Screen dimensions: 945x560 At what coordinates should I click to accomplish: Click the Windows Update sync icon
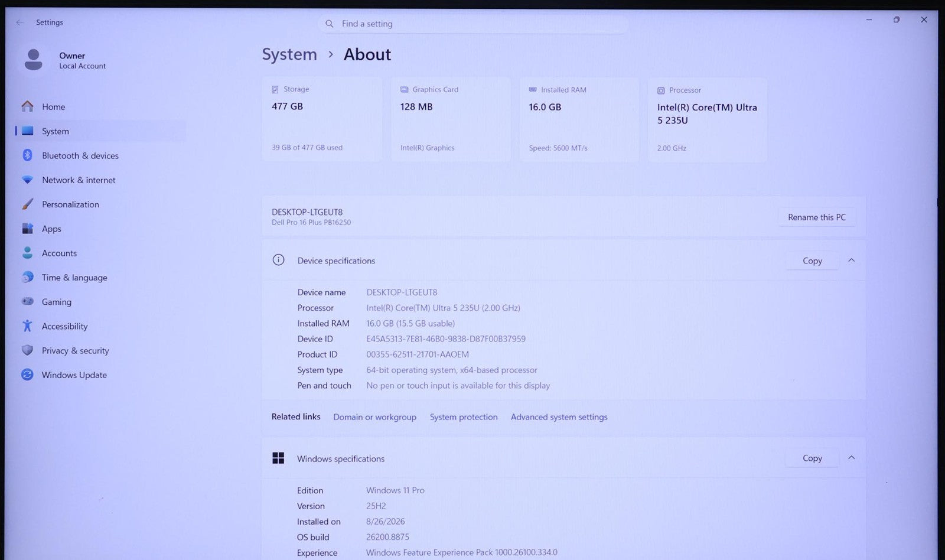[27, 375]
